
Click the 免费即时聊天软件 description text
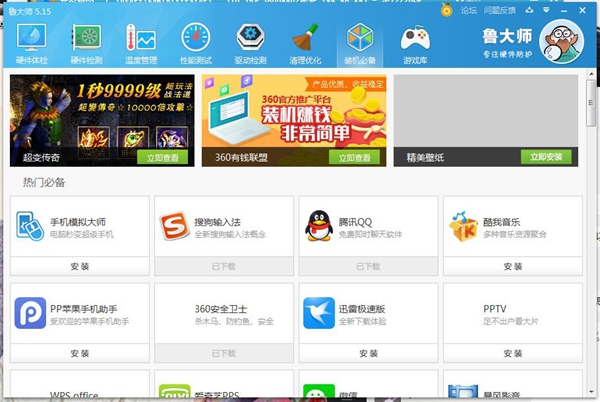pyautogui.click(x=370, y=234)
